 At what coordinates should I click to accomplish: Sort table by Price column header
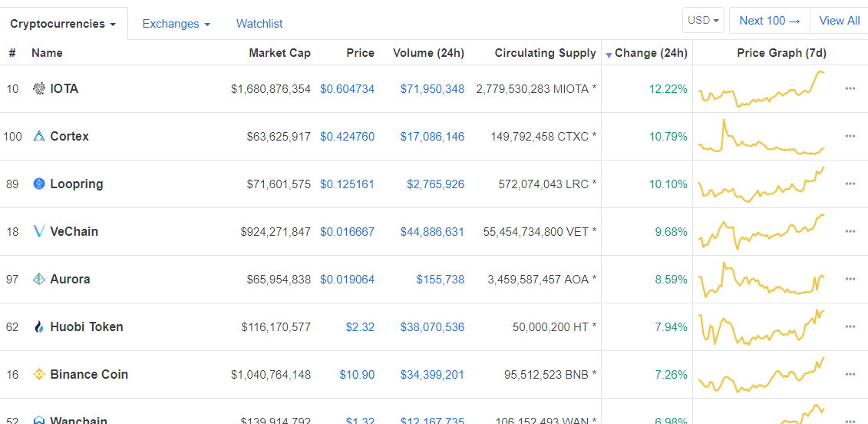click(361, 53)
